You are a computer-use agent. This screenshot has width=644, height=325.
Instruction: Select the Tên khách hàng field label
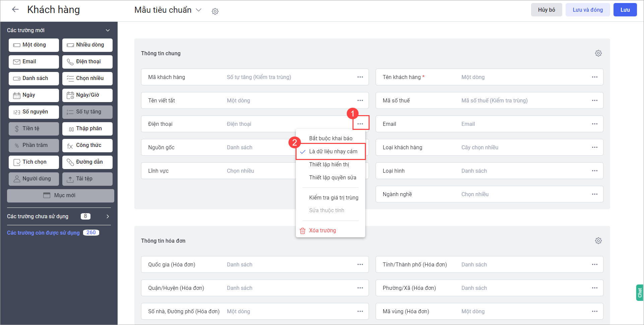point(403,77)
